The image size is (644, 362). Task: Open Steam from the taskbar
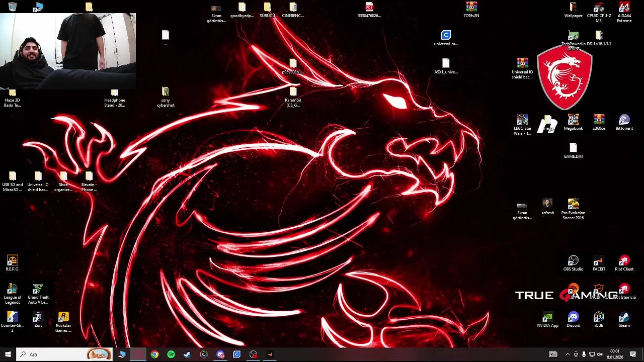coord(187,354)
